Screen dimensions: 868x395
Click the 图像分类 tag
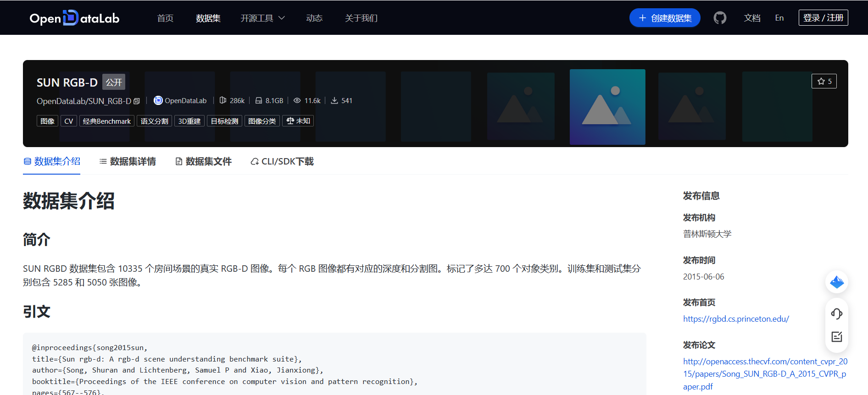(262, 121)
